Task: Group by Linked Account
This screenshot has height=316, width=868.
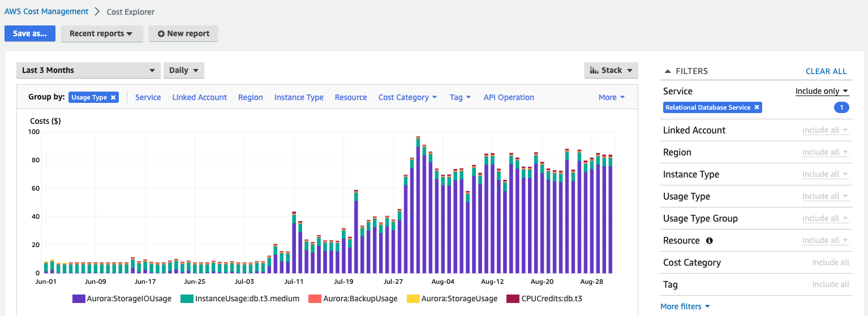Action: point(199,97)
